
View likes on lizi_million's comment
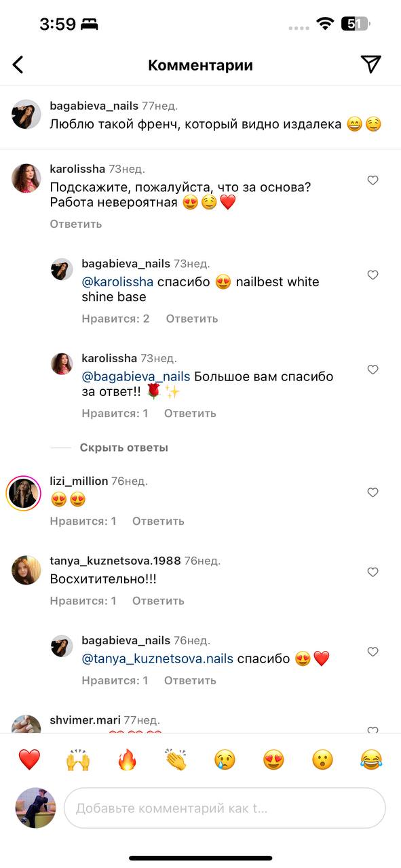[83, 521]
